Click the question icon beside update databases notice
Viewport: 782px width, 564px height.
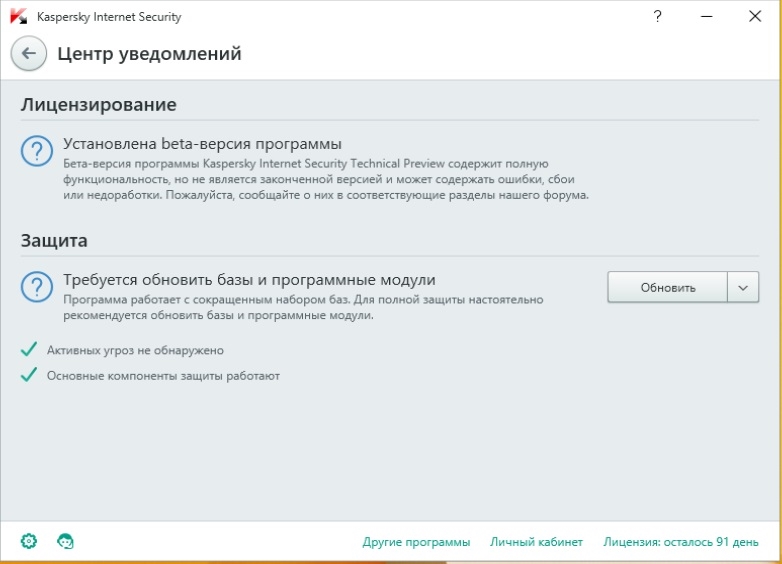tap(36, 287)
